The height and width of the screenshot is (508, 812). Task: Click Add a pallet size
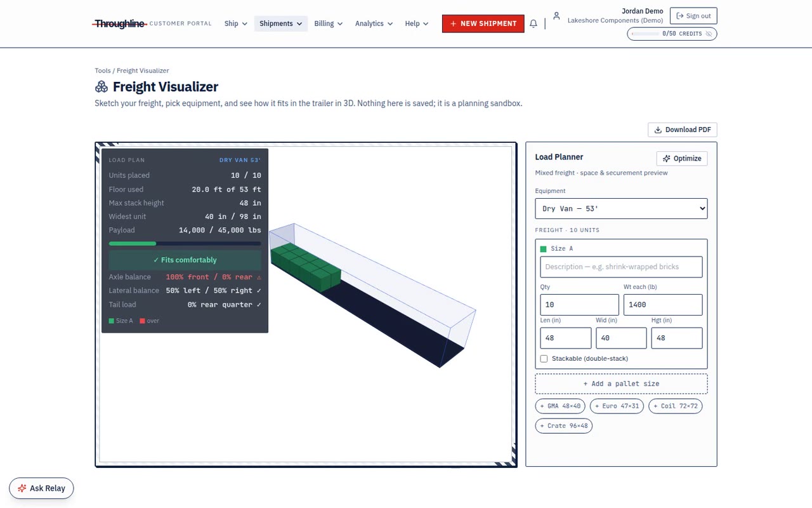(x=621, y=384)
